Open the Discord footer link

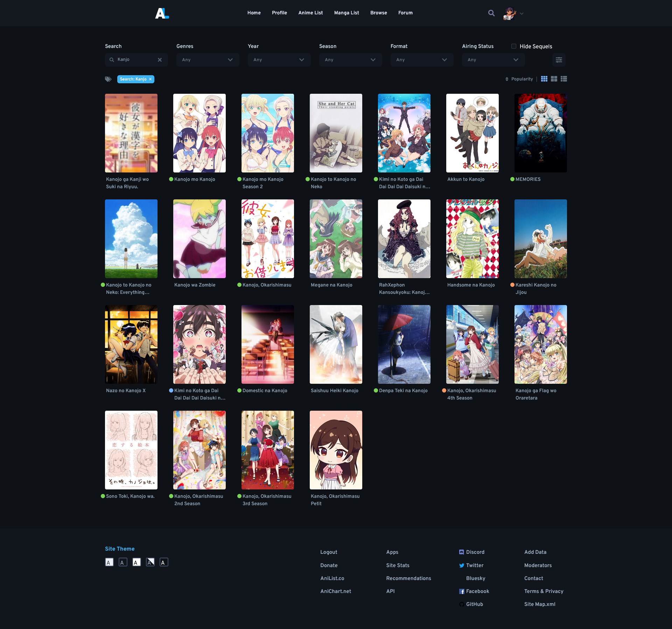pos(475,552)
